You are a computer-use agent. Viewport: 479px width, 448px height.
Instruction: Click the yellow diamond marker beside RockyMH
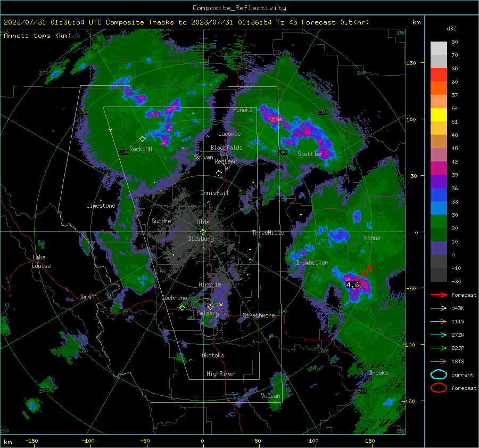click(x=142, y=139)
